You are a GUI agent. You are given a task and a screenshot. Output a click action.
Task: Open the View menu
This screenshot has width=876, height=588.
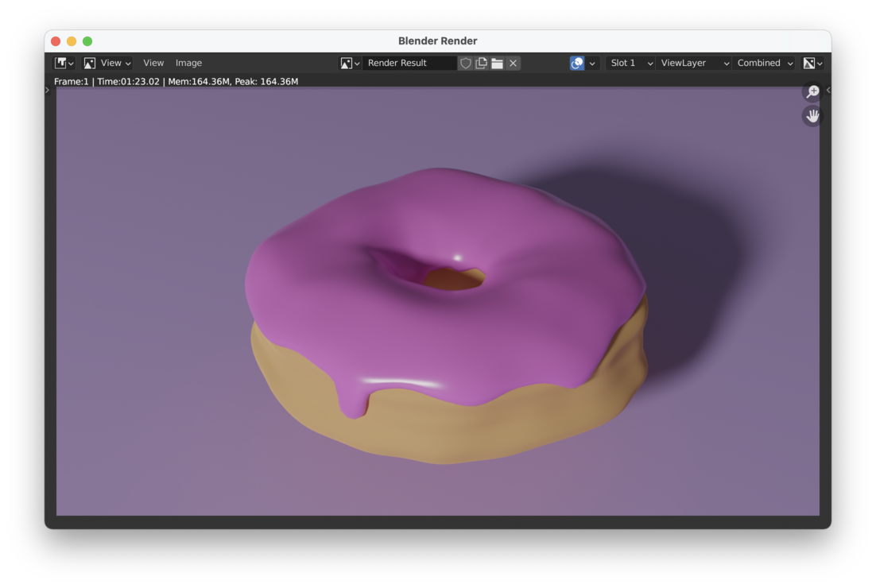point(153,63)
